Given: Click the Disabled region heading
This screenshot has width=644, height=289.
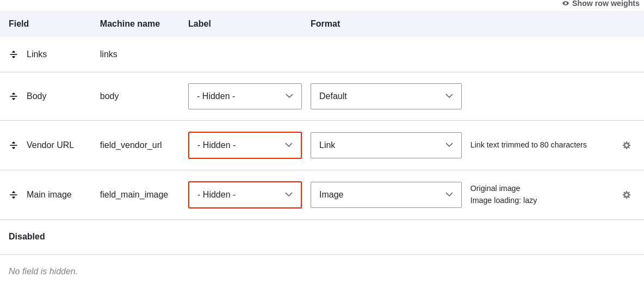Looking at the screenshot, I should (x=27, y=237).
